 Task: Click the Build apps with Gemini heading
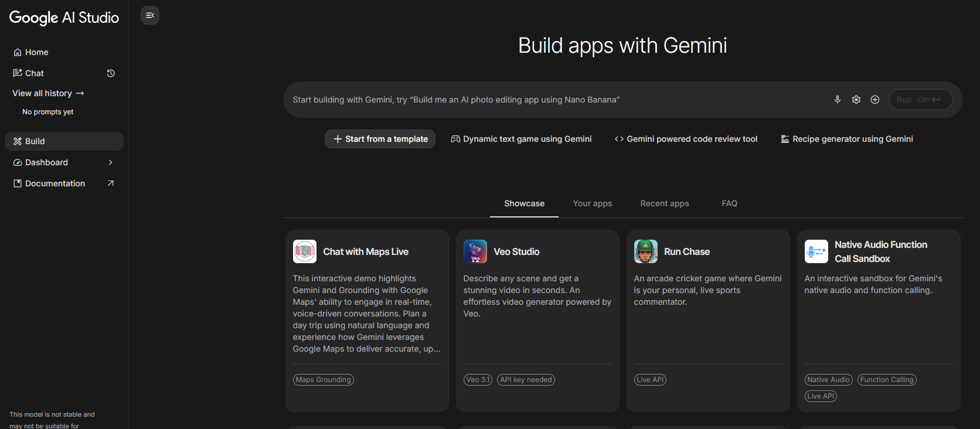point(622,46)
